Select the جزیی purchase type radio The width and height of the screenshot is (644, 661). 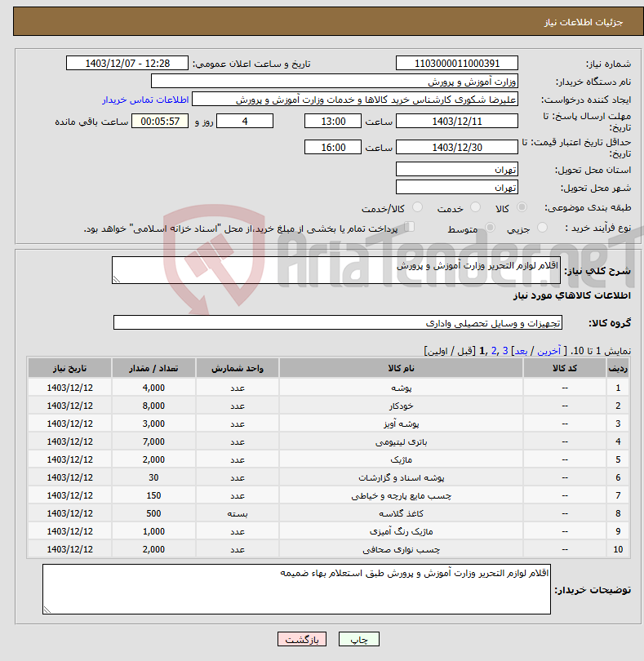coord(542,228)
